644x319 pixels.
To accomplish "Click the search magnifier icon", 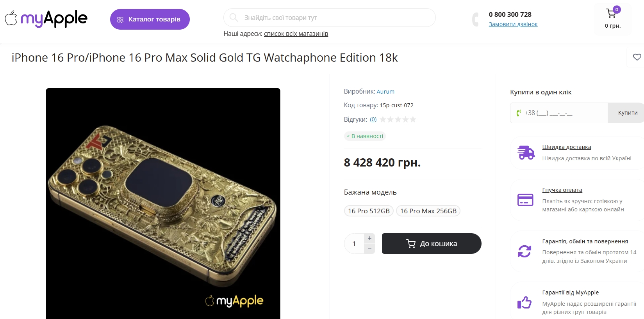I will [x=234, y=18].
